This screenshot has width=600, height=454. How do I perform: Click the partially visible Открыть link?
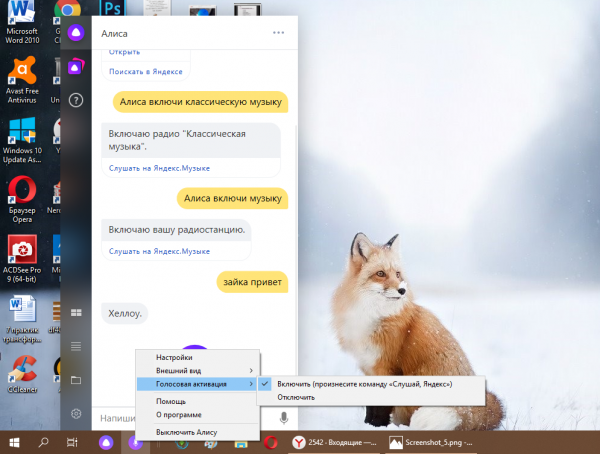pos(124,52)
